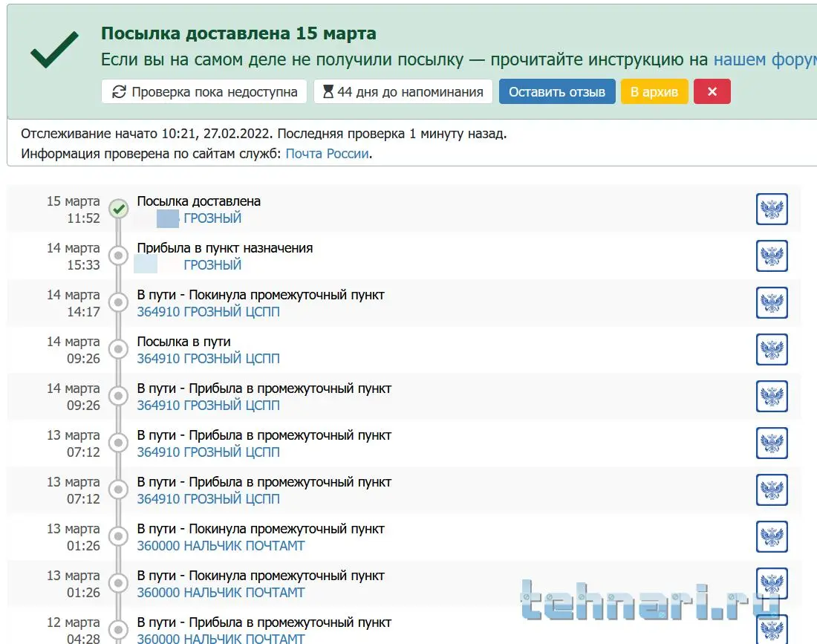
Task: Click the 'Посылка доставлена' event text at 11:52
Action: tap(198, 201)
